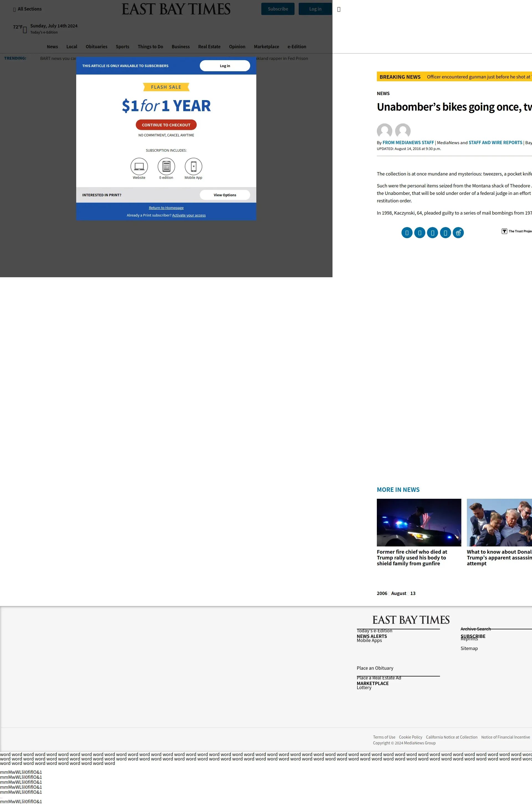Open Things to Do nav item

click(150, 47)
